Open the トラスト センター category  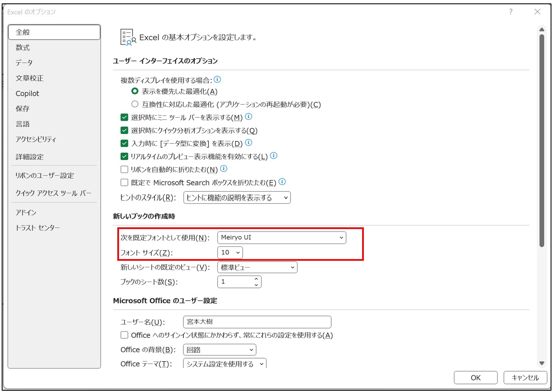pyautogui.click(x=54, y=228)
